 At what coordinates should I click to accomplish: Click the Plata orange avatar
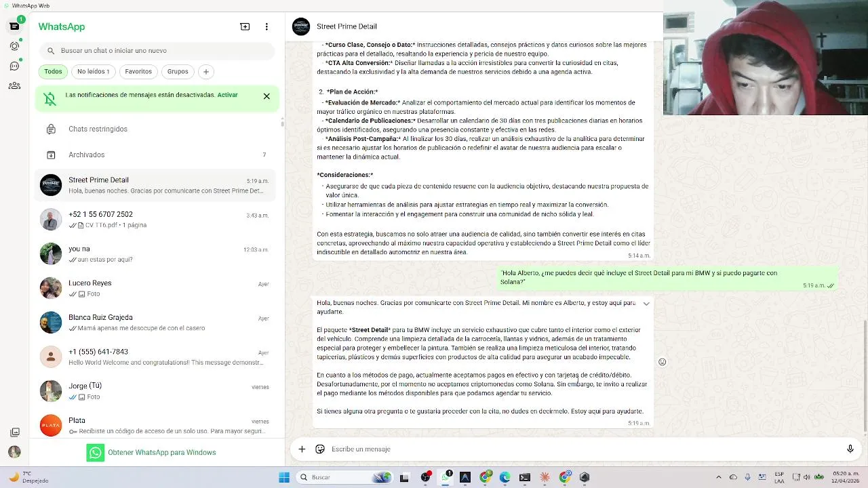(51, 425)
